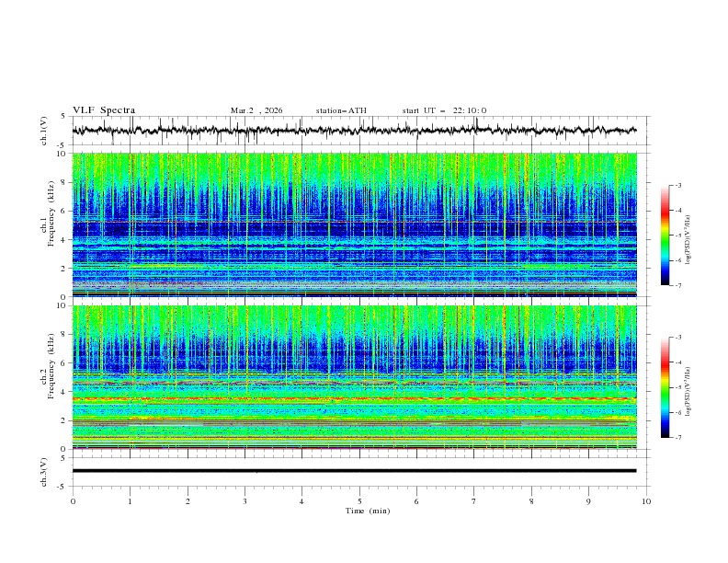
Task: Click the "ch.1(V)" axis label
Action: tap(44, 131)
